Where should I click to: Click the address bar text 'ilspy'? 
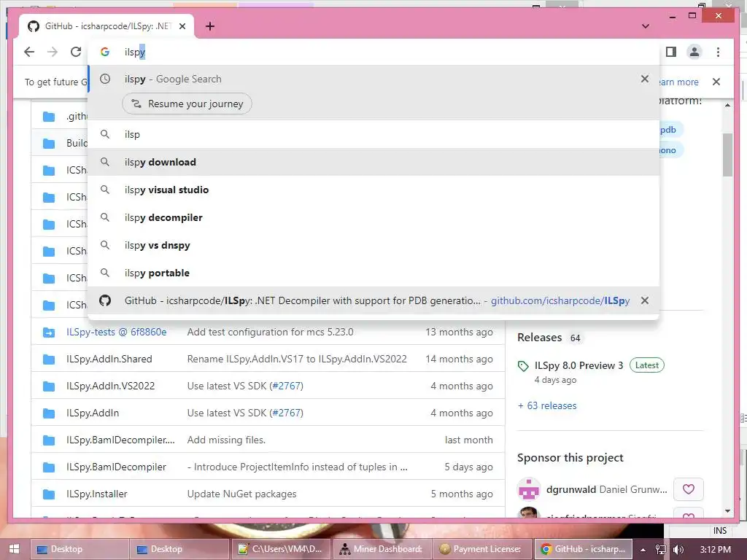point(135,52)
